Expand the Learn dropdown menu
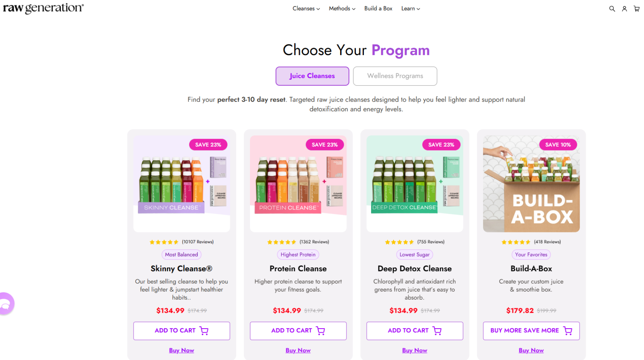This screenshot has height=360, width=644. (x=410, y=8)
